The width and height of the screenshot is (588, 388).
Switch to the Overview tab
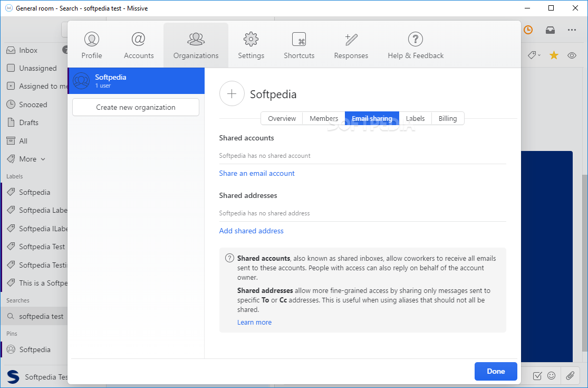(x=282, y=118)
